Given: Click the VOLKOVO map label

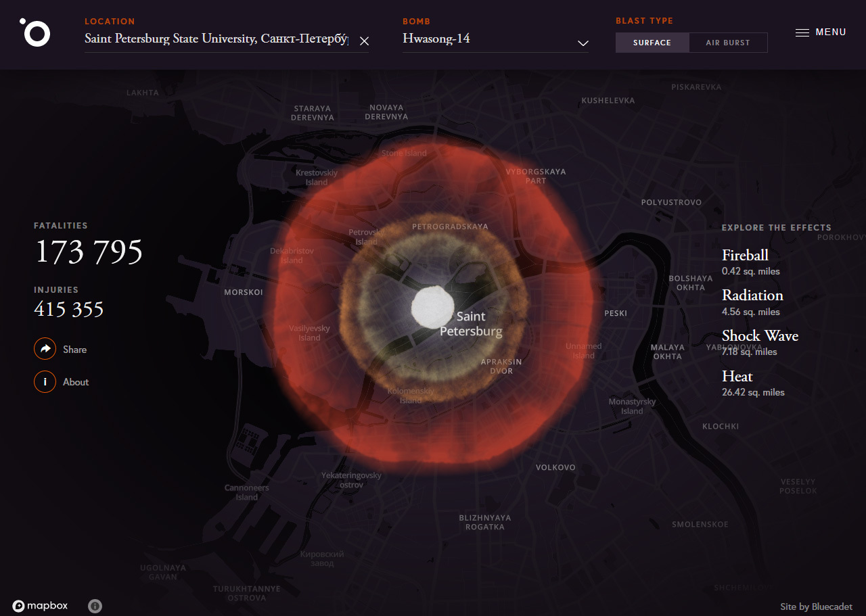Looking at the screenshot, I should (x=555, y=467).
